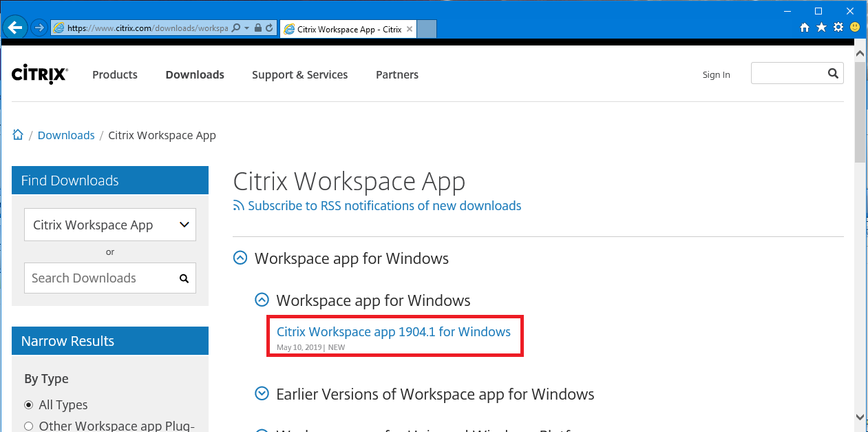The height and width of the screenshot is (432, 868).
Task: Click the Citrix Workspace App breadcrumb text
Action: coord(162,135)
